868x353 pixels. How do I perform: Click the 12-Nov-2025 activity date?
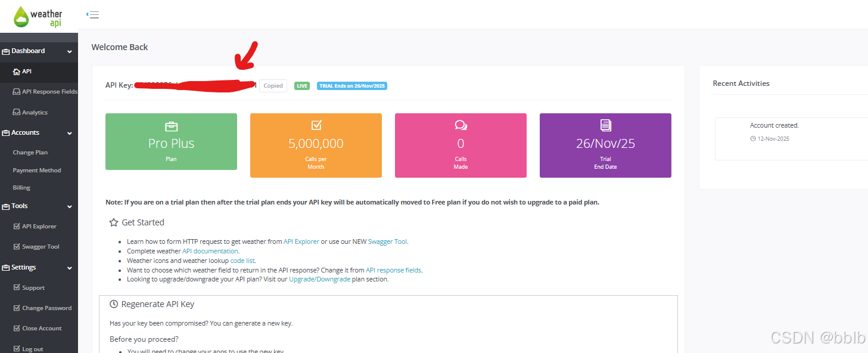[773, 139]
